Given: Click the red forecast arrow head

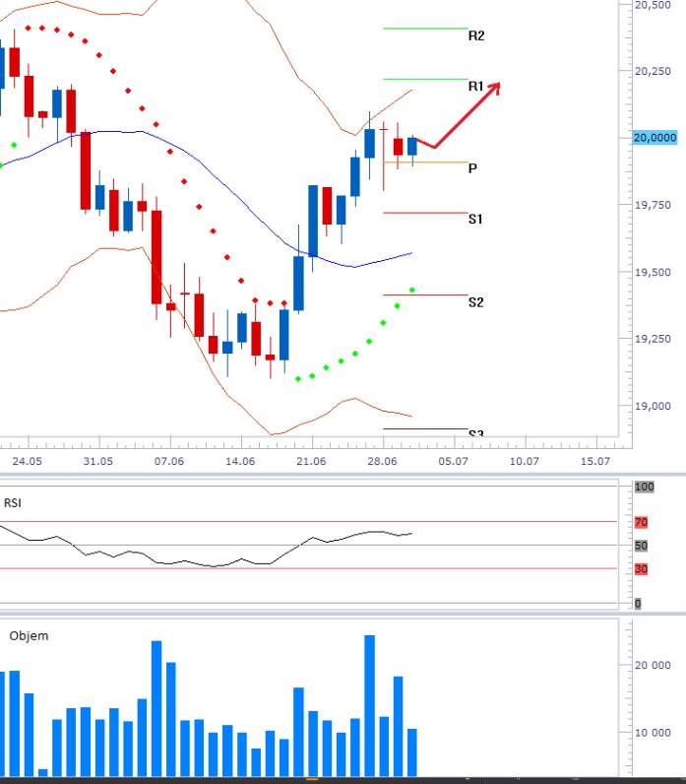Looking at the screenshot, I should (x=495, y=87).
